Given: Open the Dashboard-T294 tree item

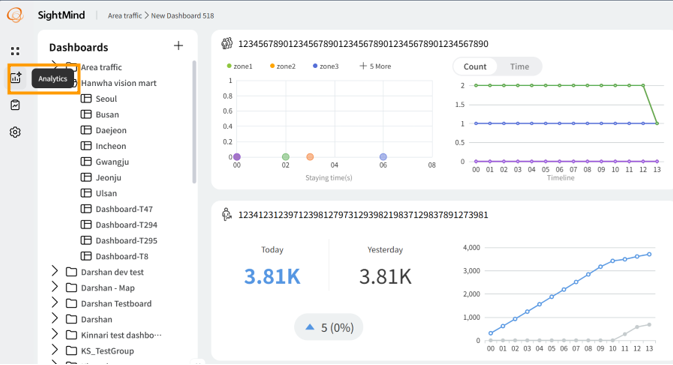Looking at the screenshot, I should pos(119,225).
